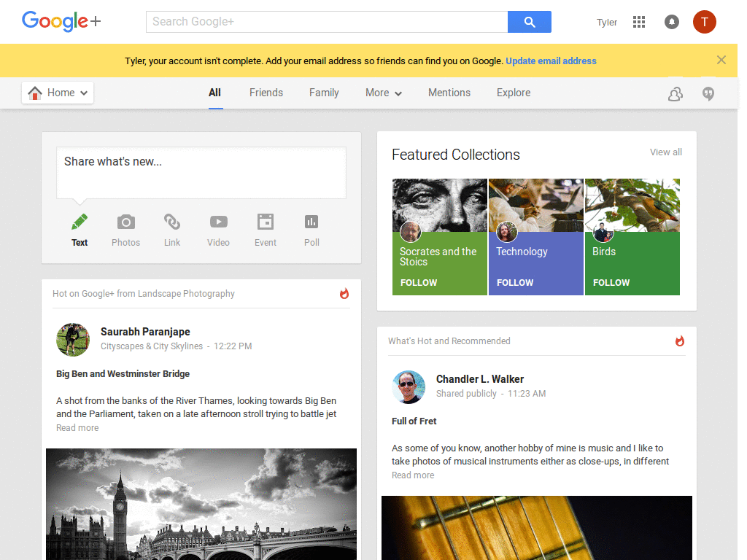Click the Big Ben and Westminster Bridge title
The height and width of the screenshot is (560, 747).
pyautogui.click(x=123, y=374)
